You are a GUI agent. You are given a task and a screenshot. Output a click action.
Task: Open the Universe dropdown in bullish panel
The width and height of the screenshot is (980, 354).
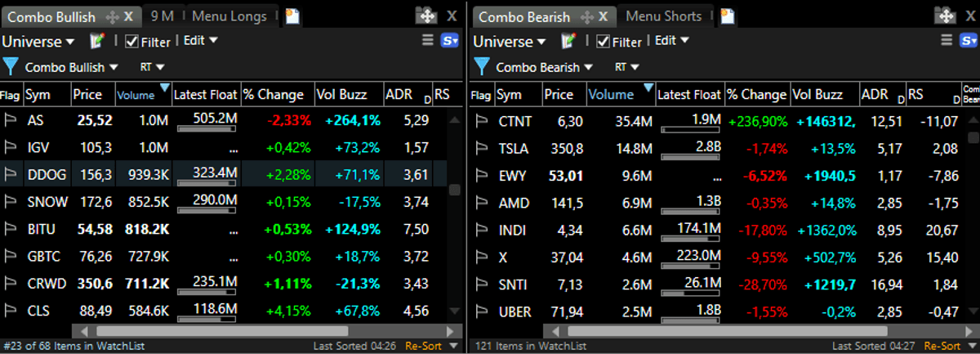tap(38, 41)
